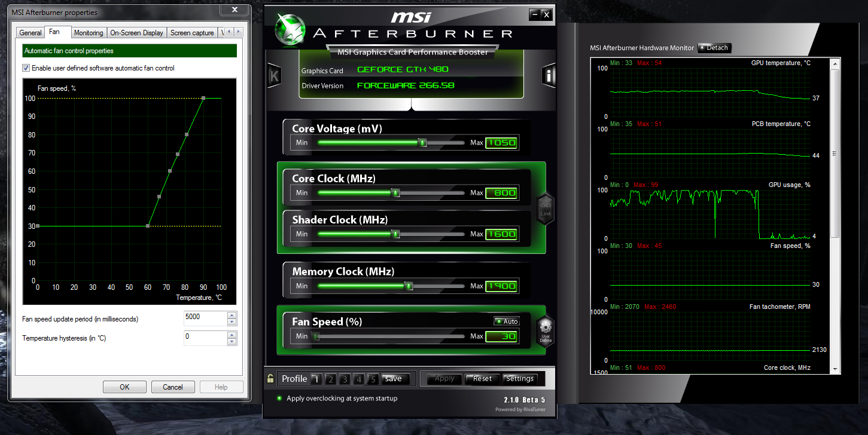Viewport: 868px width, 435px height.
Task: Select profile slot 3
Action: pos(345,379)
